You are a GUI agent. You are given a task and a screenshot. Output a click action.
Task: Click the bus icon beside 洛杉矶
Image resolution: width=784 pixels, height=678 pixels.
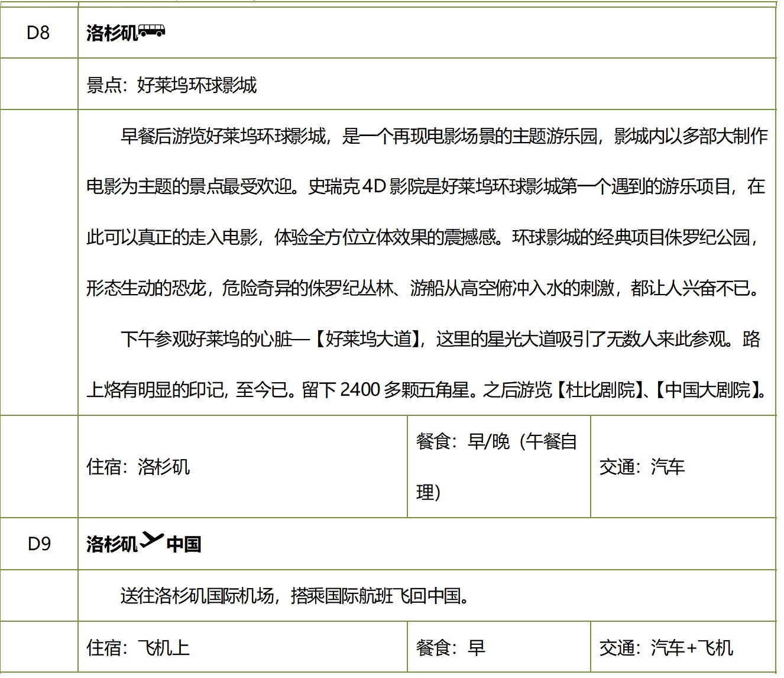pos(152,32)
